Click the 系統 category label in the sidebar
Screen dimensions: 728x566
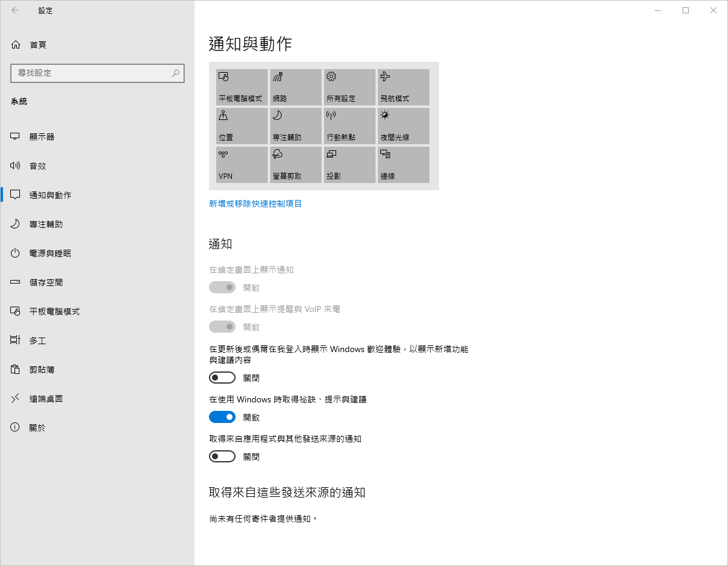[x=19, y=101]
